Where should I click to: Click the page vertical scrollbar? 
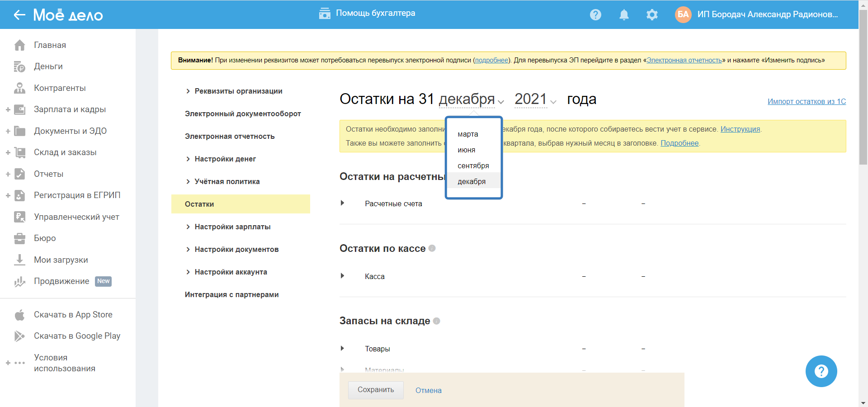863,90
